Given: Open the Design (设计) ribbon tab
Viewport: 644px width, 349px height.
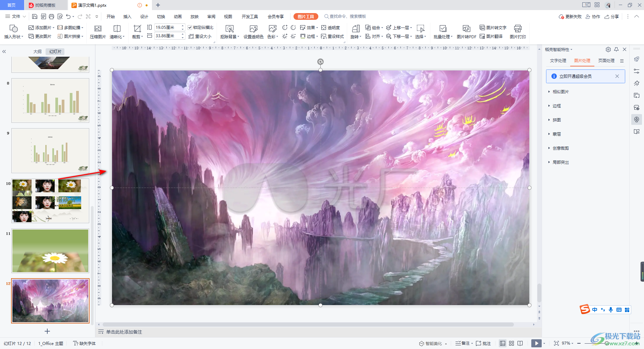Looking at the screenshot, I should click(x=144, y=16).
